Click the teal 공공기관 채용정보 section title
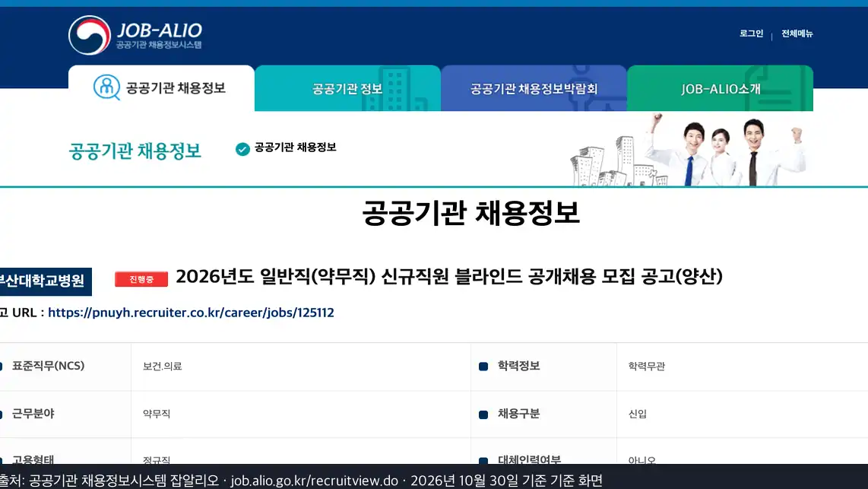868x489 pixels. click(x=135, y=151)
